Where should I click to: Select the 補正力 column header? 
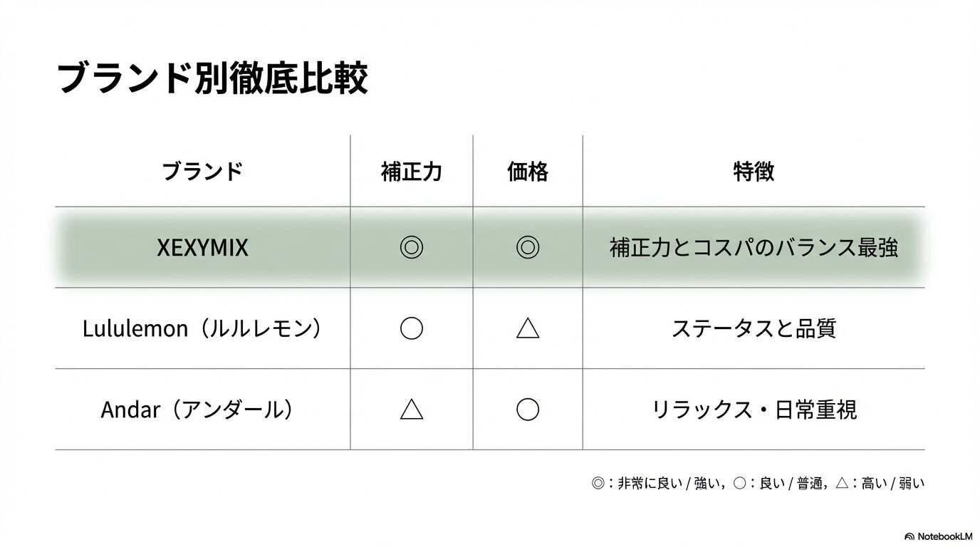pyautogui.click(x=412, y=172)
